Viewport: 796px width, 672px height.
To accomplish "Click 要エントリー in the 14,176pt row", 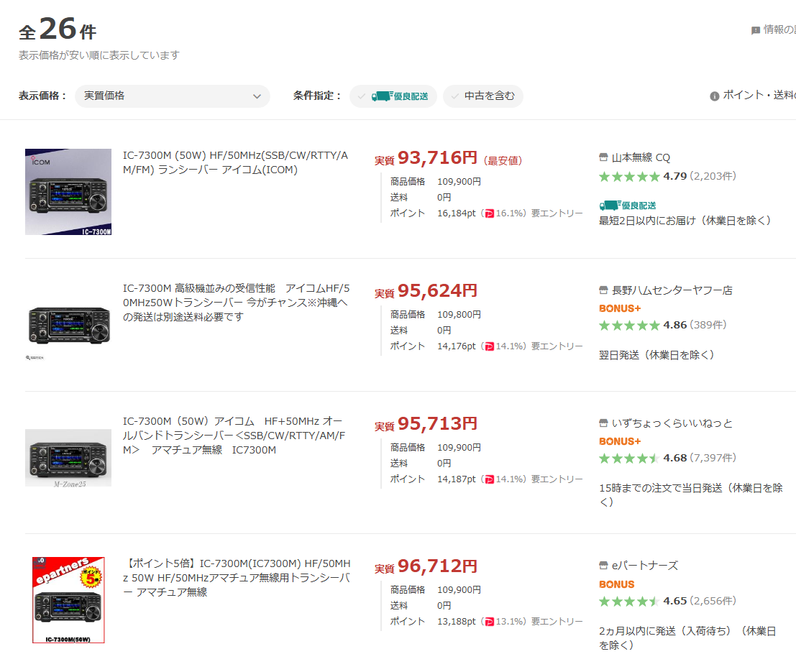I will pyautogui.click(x=557, y=346).
